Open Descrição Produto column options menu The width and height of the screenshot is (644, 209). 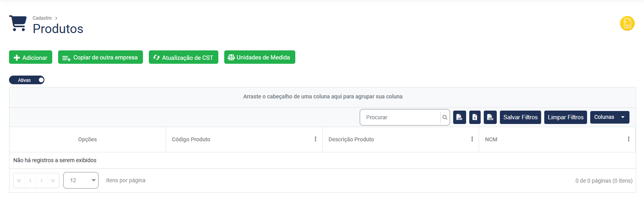click(x=472, y=139)
